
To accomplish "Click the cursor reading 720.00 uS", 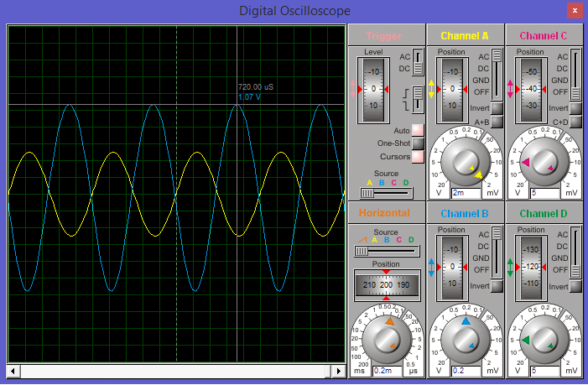I will [x=256, y=87].
